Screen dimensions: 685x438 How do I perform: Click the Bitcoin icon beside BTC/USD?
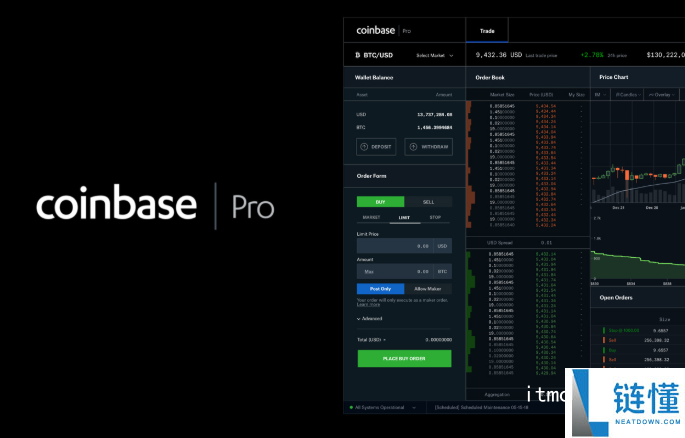[358, 55]
